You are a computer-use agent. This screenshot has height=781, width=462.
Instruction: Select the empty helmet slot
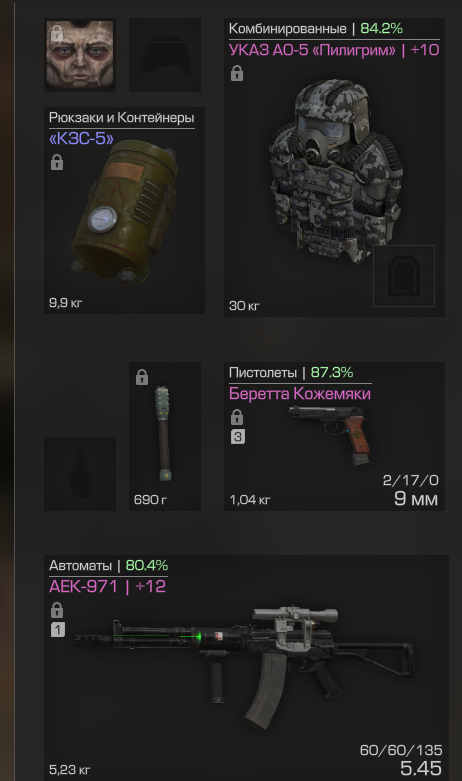[x=165, y=55]
